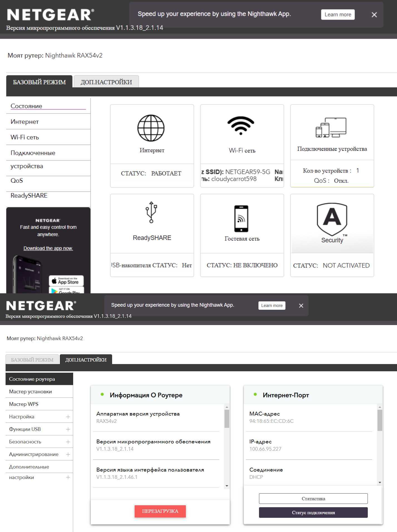Screen dimensions: 397x532
Task: Open the Internet globe icon tile
Action: tap(151, 128)
